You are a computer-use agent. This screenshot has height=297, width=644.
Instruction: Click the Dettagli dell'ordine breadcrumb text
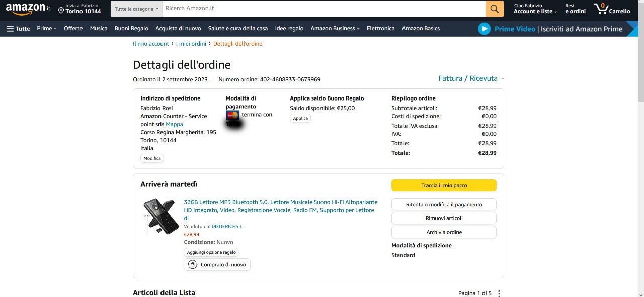(x=237, y=44)
